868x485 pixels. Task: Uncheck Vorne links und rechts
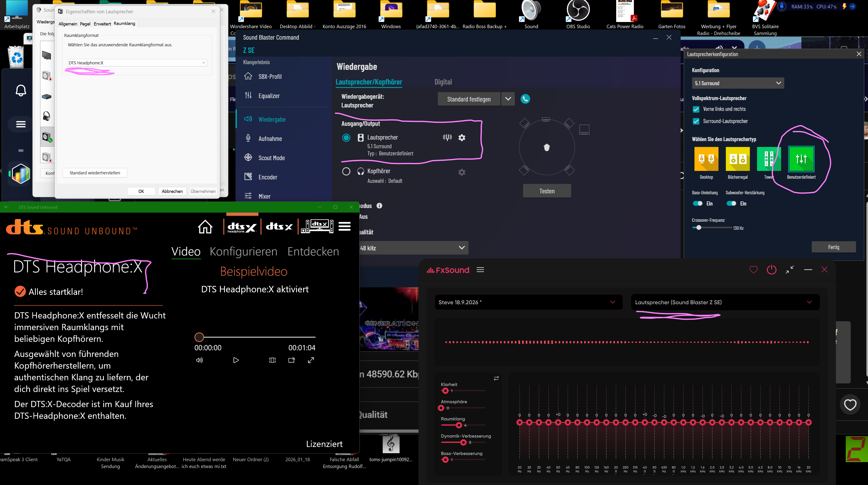[696, 109]
